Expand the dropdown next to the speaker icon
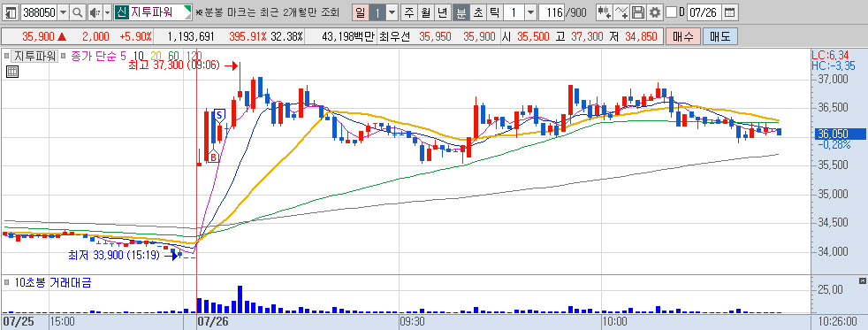Viewport: 868px width, 330px height. pyautogui.click(x=107, y=12)
